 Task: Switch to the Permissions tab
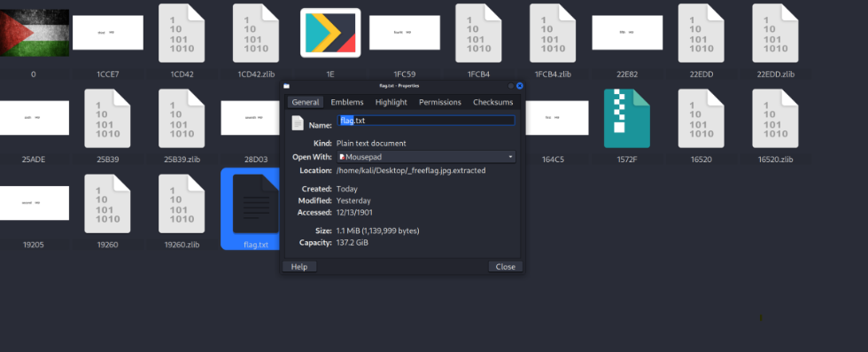440,102
